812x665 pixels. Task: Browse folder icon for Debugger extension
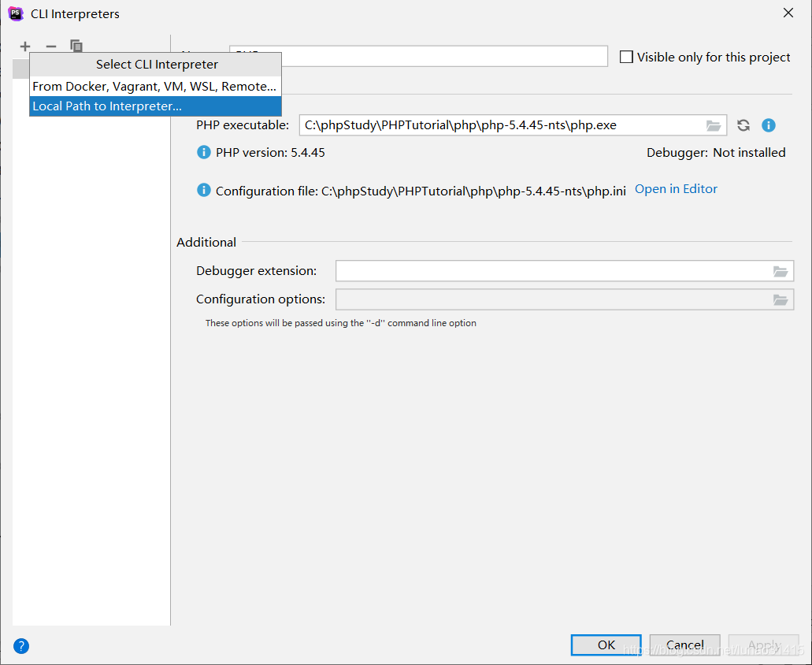780,271
